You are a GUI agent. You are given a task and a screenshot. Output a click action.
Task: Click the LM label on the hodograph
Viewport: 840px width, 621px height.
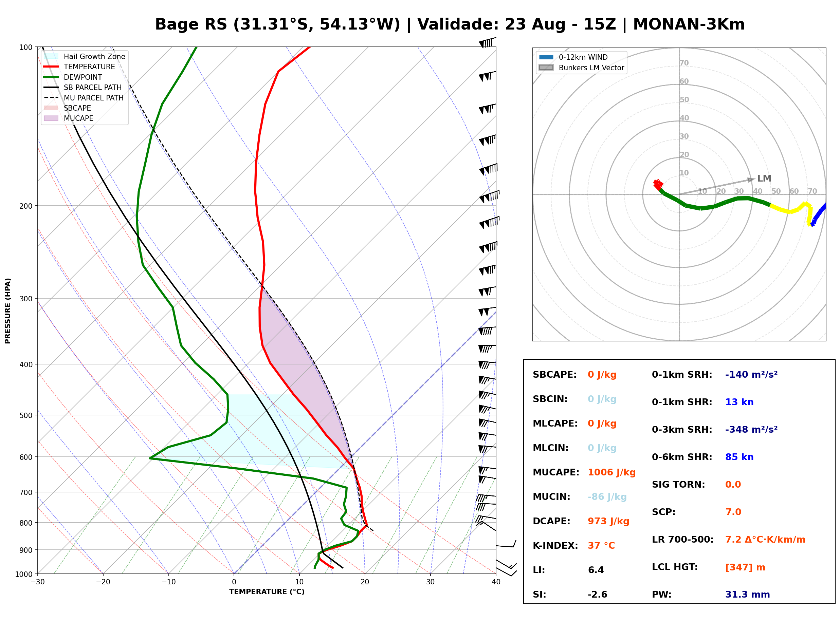(x=764, y=178)
